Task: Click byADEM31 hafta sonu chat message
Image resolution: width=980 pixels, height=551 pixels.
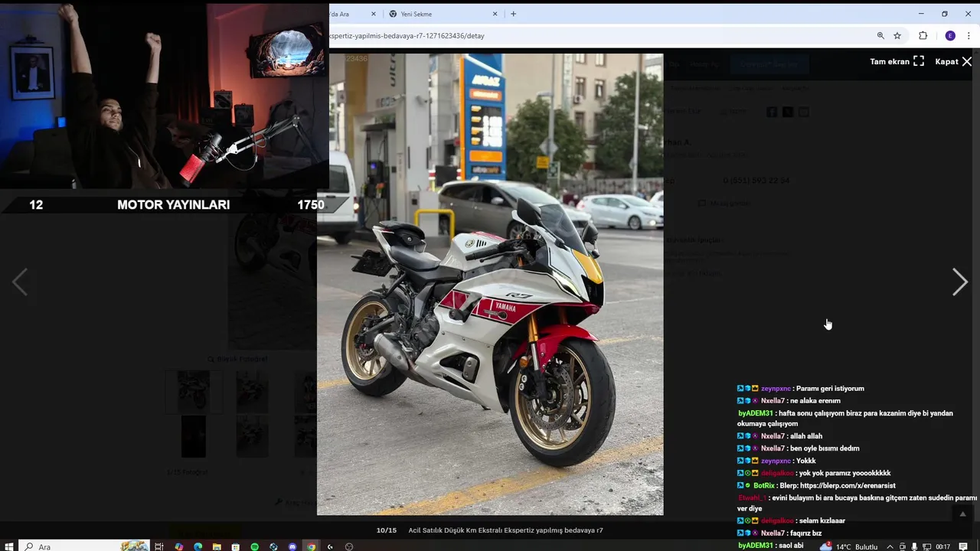Action: click(845, 418)
